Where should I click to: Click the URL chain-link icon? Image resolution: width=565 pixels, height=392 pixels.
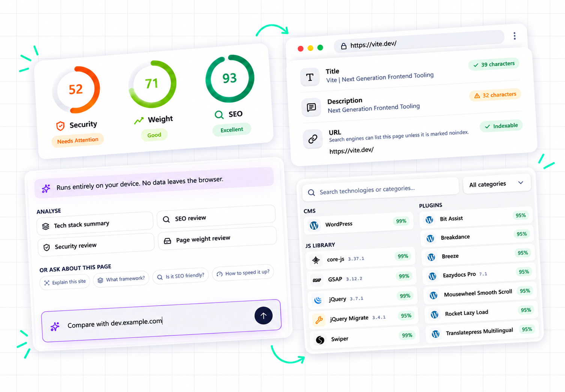313,139
